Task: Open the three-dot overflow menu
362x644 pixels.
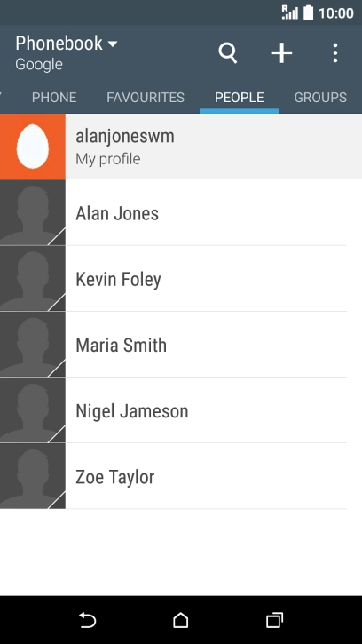Action: (x=335, y=53)
